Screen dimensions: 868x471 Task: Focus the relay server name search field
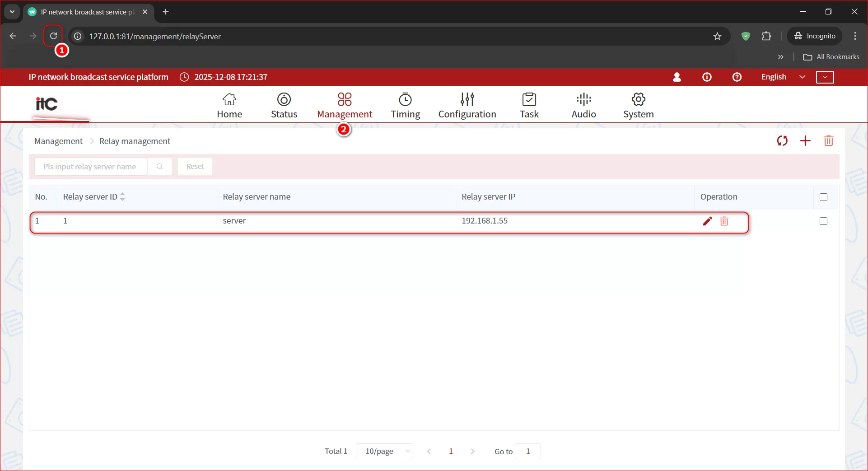point(90,167)
